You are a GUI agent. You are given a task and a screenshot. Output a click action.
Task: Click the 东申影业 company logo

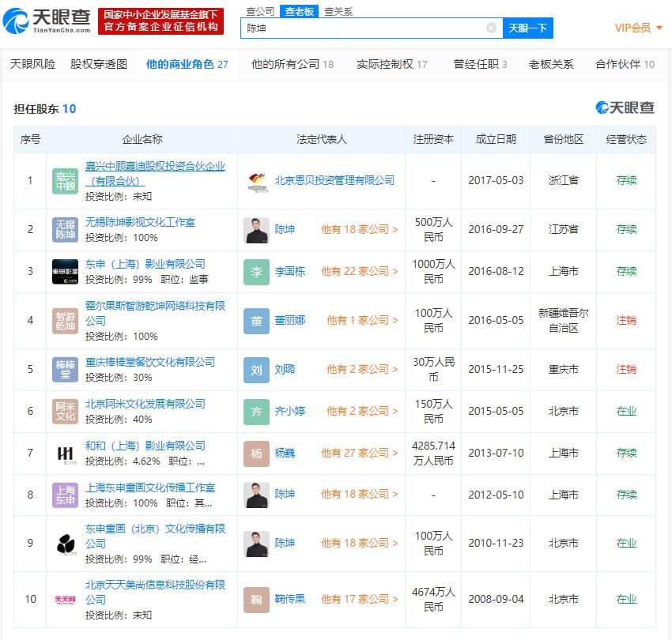[65, 271]
